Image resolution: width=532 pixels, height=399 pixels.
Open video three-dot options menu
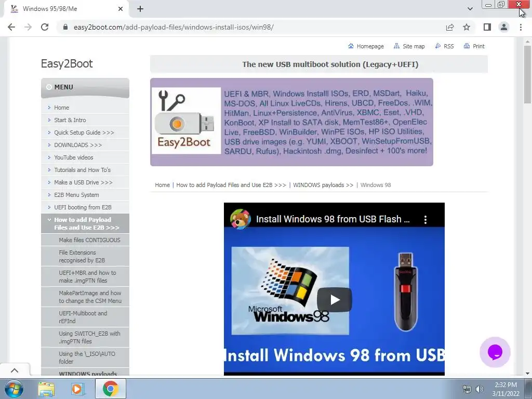(425, 220)
